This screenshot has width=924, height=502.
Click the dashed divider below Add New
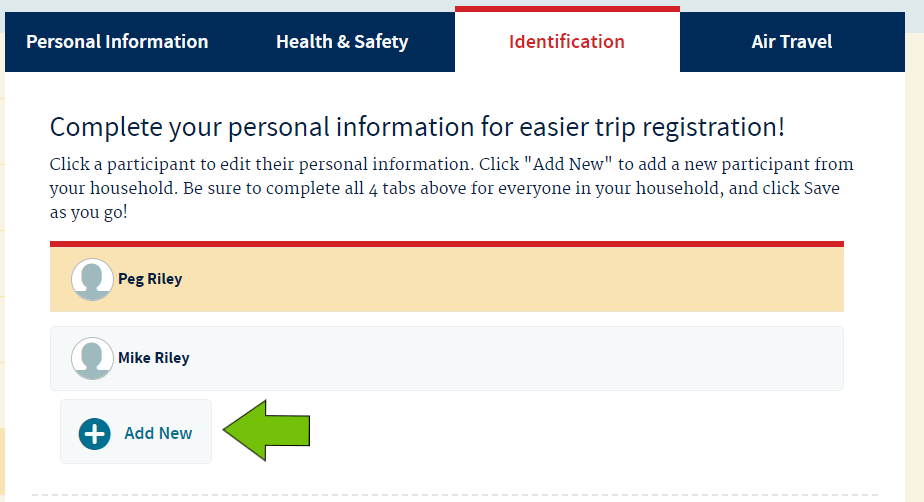tap(455, 495)
